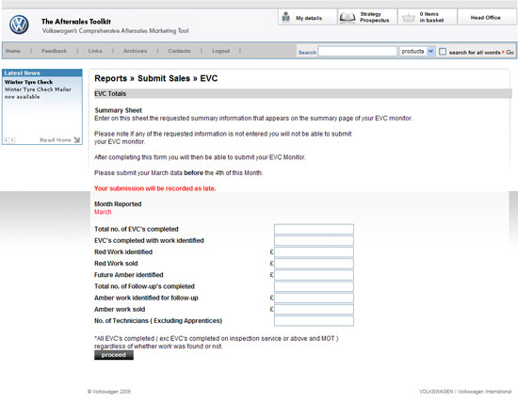Select the Contacts menu item

click(x=179, y=51)
